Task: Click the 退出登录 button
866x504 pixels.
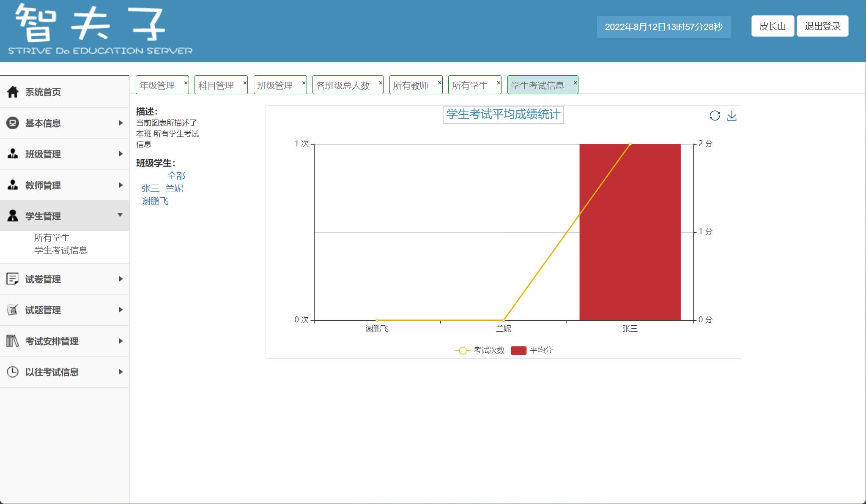Action: (822, 26)
